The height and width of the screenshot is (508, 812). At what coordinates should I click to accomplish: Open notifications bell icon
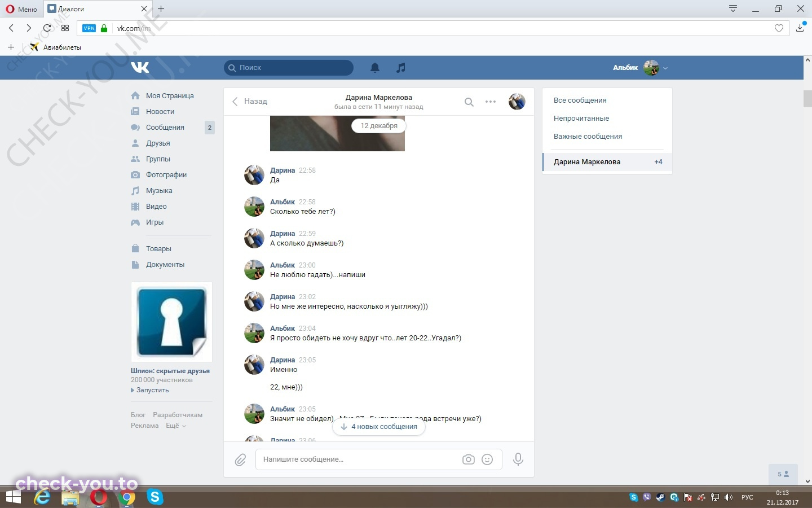375,68
